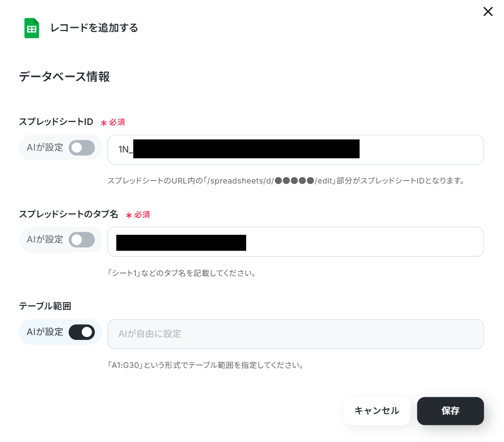The width and height of the screenshot is (504, 442).
Task: Click the 必須 marker beside スプレッドシートID
Action: [x=113, y=122]
